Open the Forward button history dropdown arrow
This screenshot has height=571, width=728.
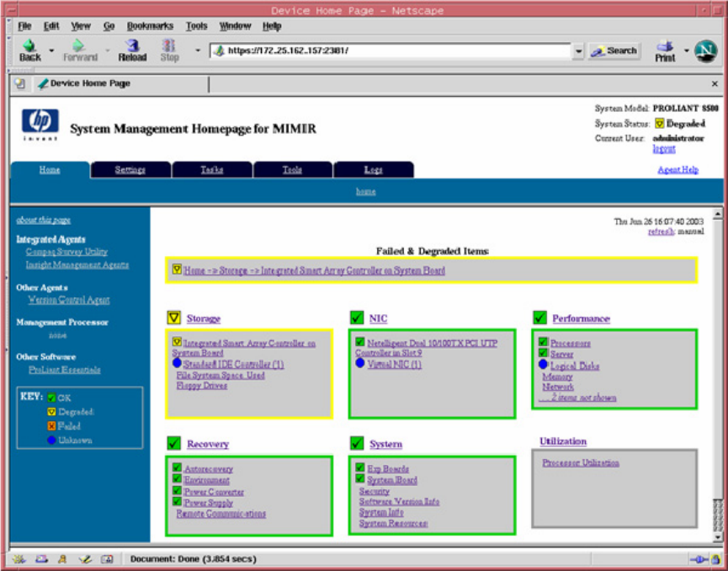[x=107, y=51]
